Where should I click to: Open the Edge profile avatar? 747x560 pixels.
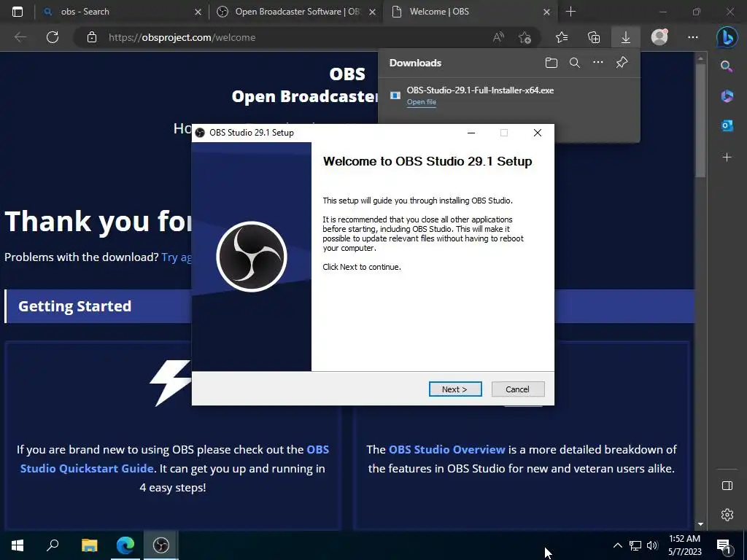click(659, 37)
